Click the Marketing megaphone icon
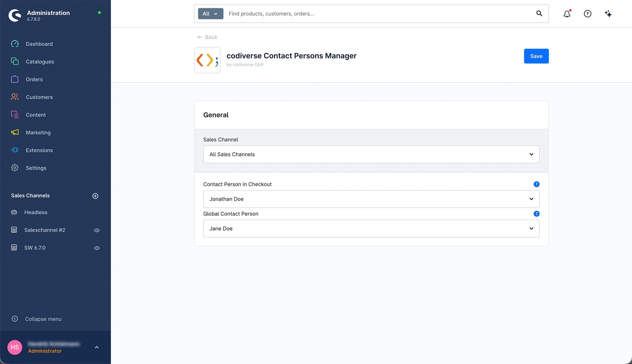This screenshot has height=364, width=632. point(15,133)
